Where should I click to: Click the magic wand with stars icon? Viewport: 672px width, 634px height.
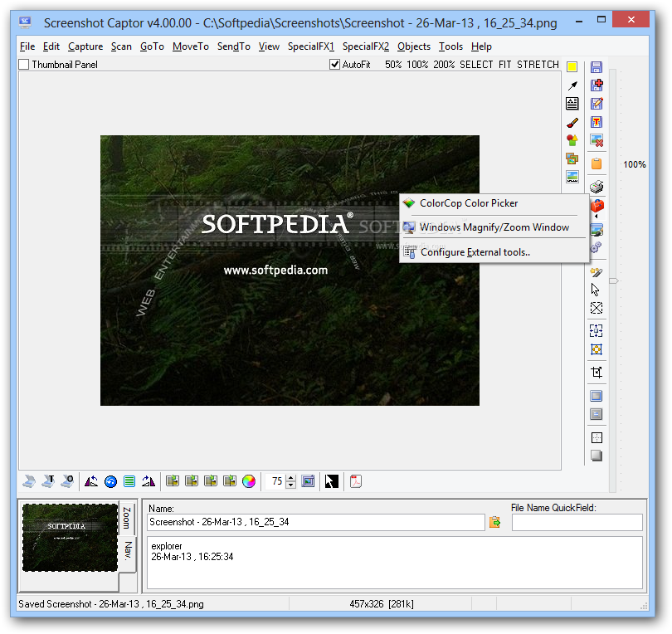click(597, 272)
